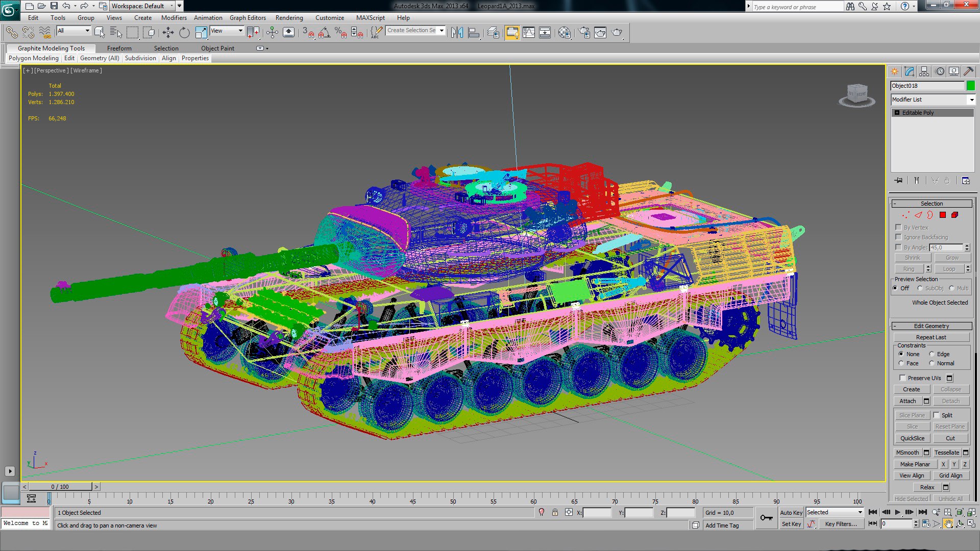Select the Polygon sub-object level
Image resolution: width=980 pixels, height=551 pixels.
click(x=943, y=215)
